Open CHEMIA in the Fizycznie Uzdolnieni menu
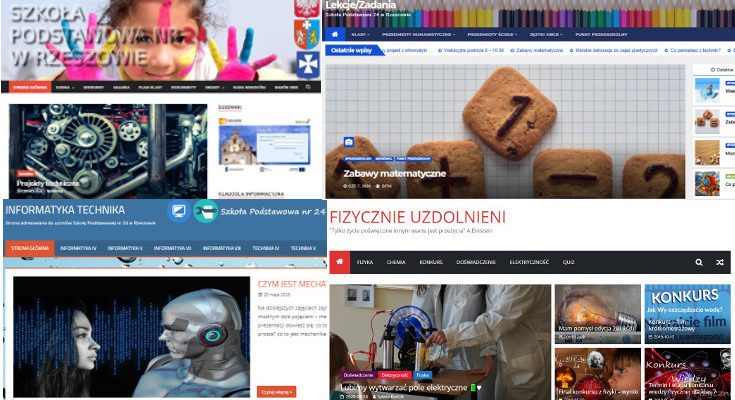Image resolution: width=735 pixels, height=400 pixels. point(396,262)
